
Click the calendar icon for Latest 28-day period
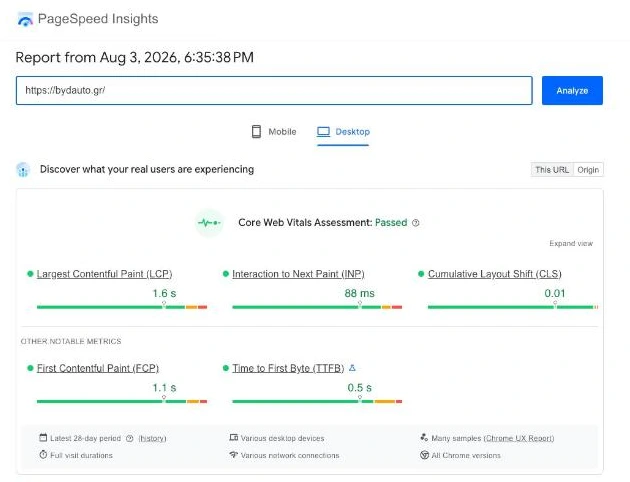click(43, 437)
